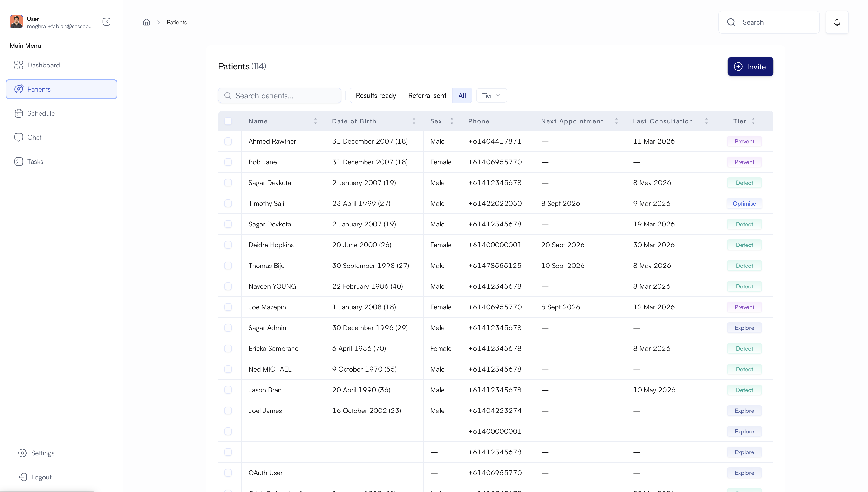
Task: Open Schedule from main menu
Action: click(61, 113)
